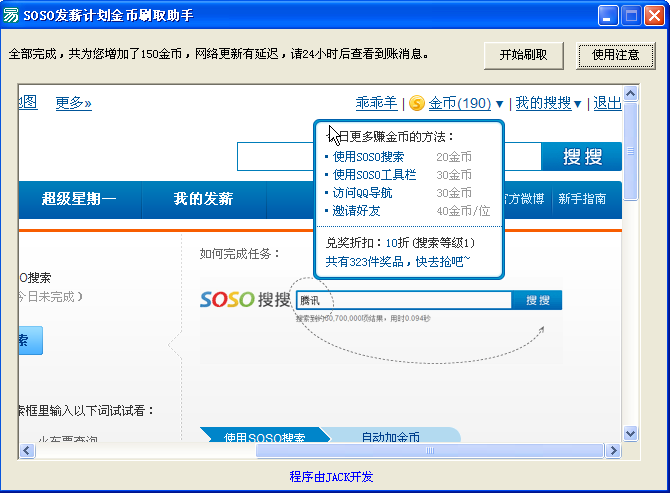670x493 pixels.
Task: Expand the 金币 dropdown arrow
Action: 499,104
